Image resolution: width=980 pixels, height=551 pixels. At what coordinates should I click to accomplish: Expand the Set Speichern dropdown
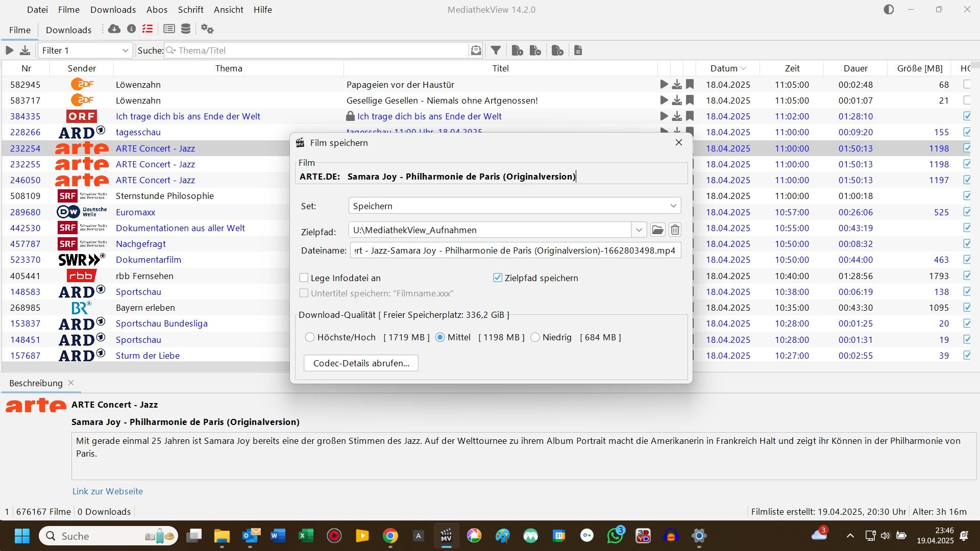pyautogui.click(x=673, y=206)
